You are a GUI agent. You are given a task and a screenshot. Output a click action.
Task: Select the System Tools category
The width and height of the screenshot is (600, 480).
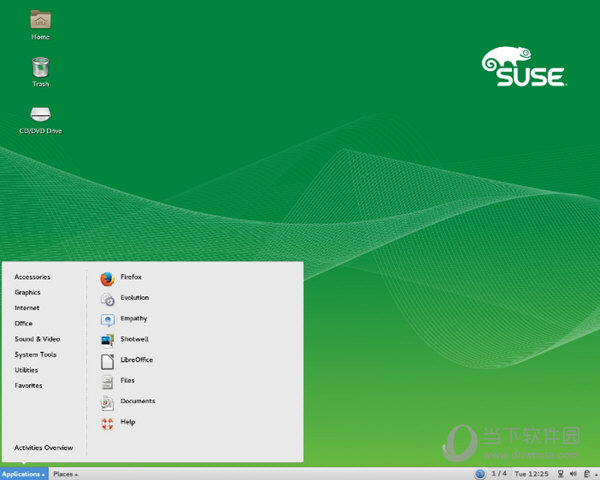pyautogui.click(x=35, y=355)
